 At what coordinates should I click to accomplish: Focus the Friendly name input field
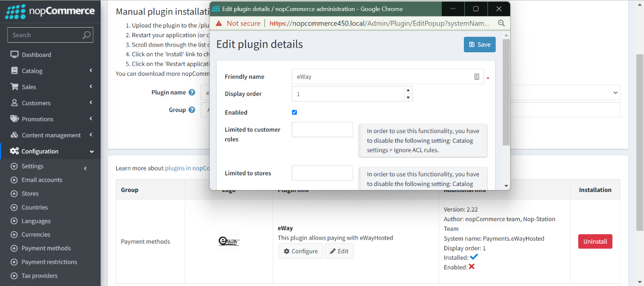(388, 76)
